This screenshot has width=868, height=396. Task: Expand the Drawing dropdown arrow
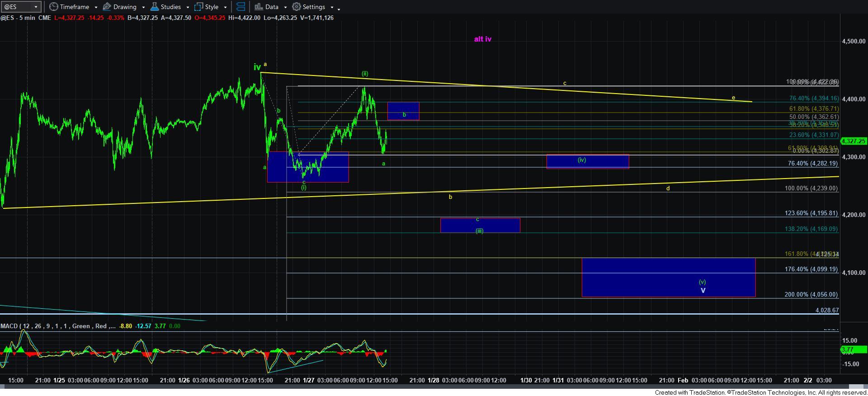coord(143,7)
